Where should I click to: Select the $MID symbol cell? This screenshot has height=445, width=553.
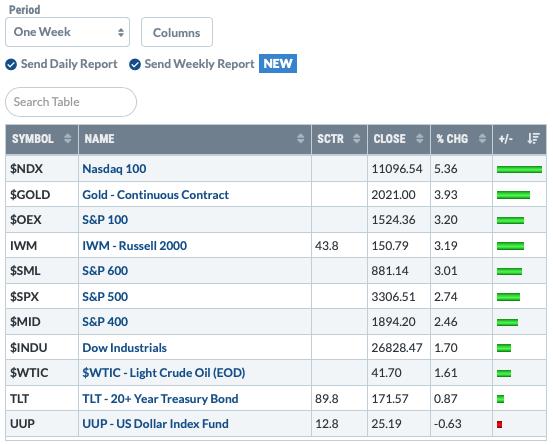[x=42, y=322]
